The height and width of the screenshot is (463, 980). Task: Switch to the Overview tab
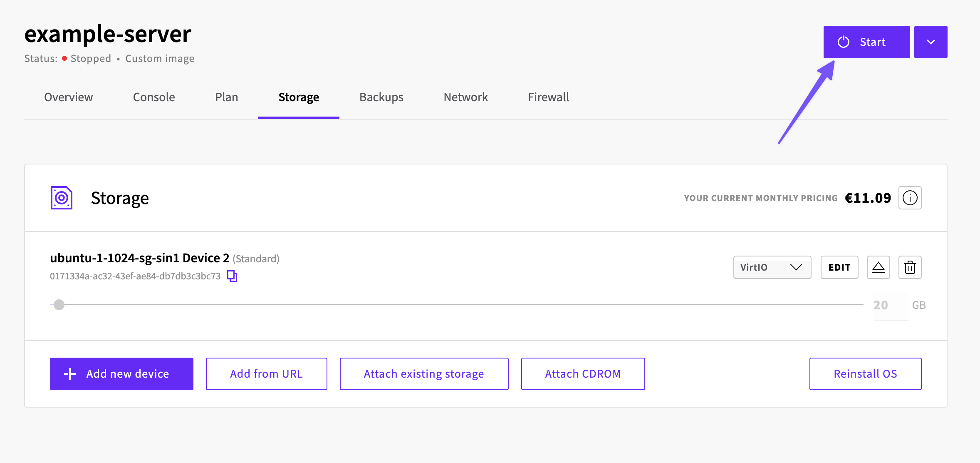click(69, 97)
